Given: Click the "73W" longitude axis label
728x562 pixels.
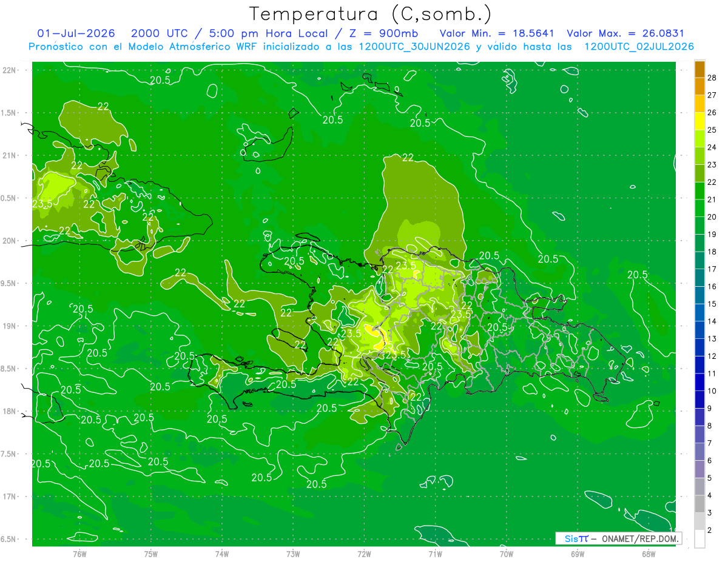Looking at the screenshot, I should (293, 554).
